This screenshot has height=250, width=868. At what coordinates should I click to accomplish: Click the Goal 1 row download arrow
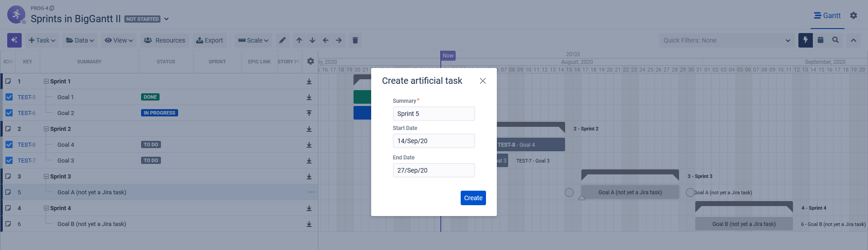(309, 97)
